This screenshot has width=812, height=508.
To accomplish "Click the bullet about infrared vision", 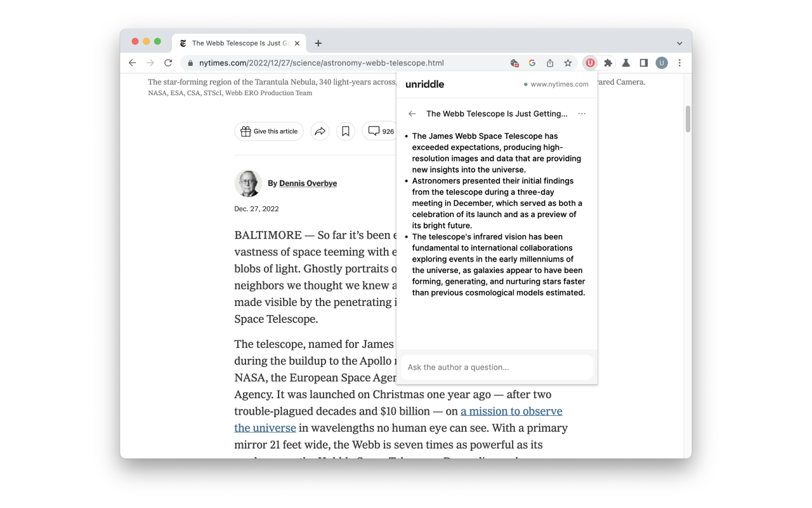I will coord(498,265).
